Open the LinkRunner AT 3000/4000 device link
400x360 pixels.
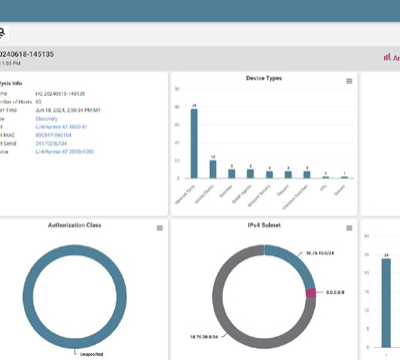coord(65,152)
